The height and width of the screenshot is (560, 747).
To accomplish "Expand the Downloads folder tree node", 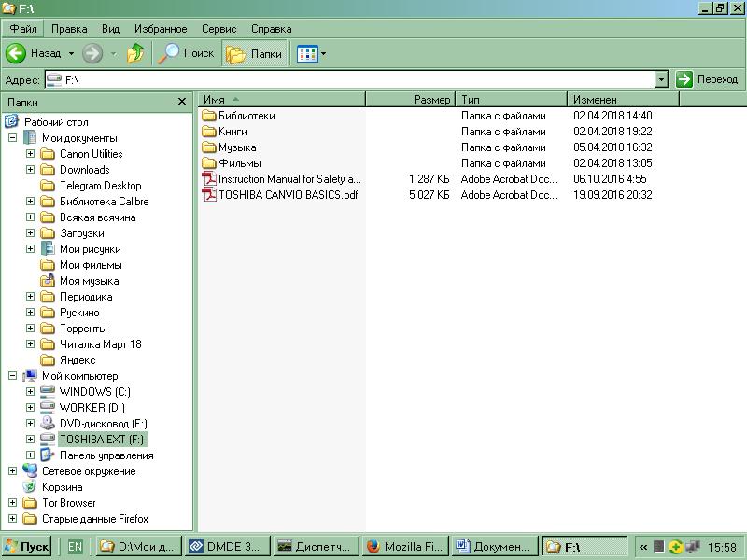I will coord(30,170).
